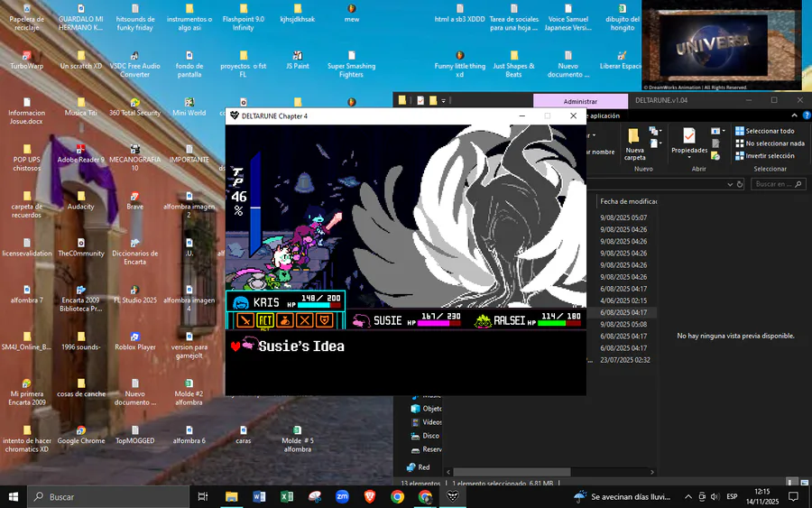The width and height of the screenshot is (812, 508).
Task: Open Red in Explorer navigation pane
Action: pos(419,467)
